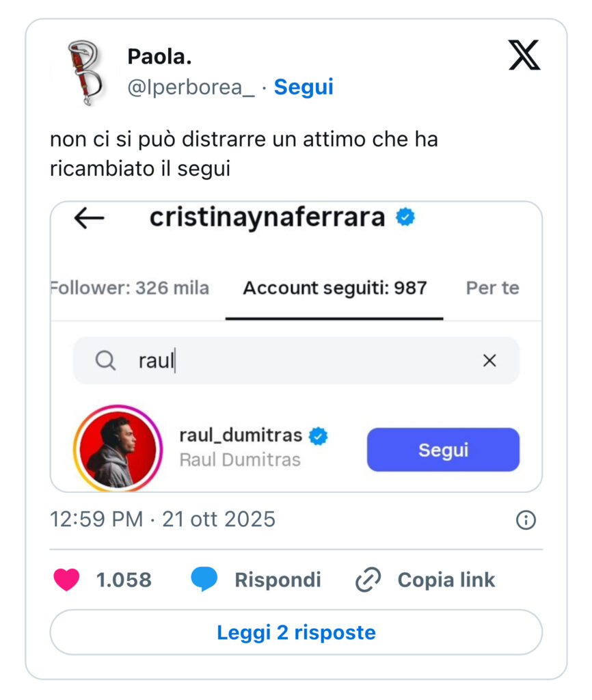
Task: Click the copy link chain icon
Action: point(368,580)
